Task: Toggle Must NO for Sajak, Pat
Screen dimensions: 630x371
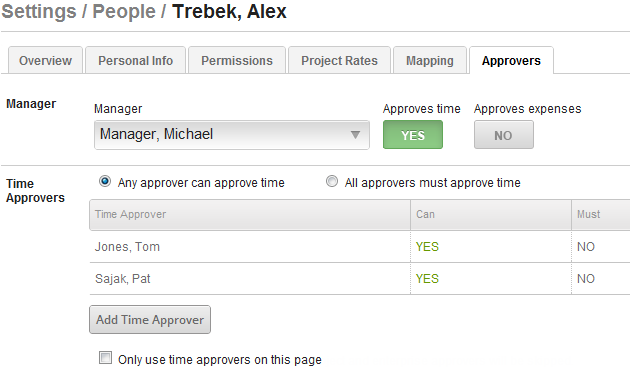Action: tap(586, 279)
